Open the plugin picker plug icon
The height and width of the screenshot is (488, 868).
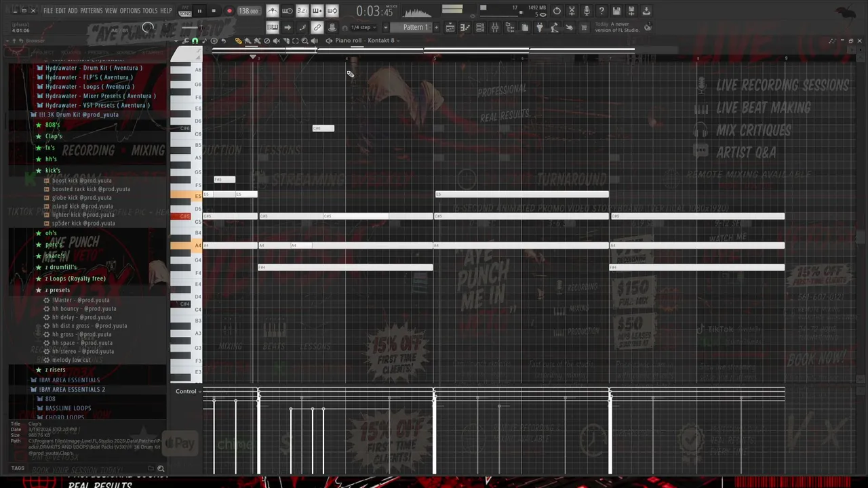click(x=539, y=27)
